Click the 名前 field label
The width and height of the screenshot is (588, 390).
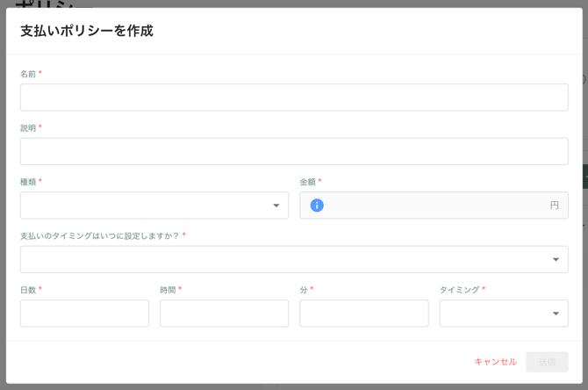(x=28, y=75)
